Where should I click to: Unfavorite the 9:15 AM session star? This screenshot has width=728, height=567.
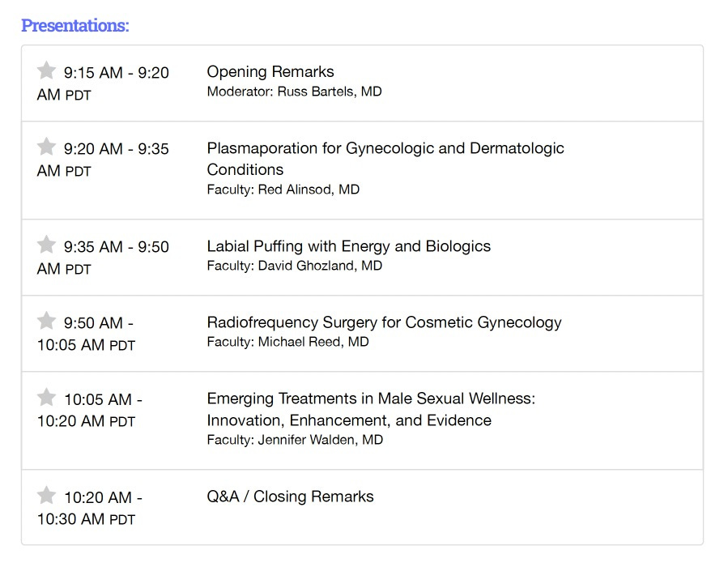tap(46, 70)
